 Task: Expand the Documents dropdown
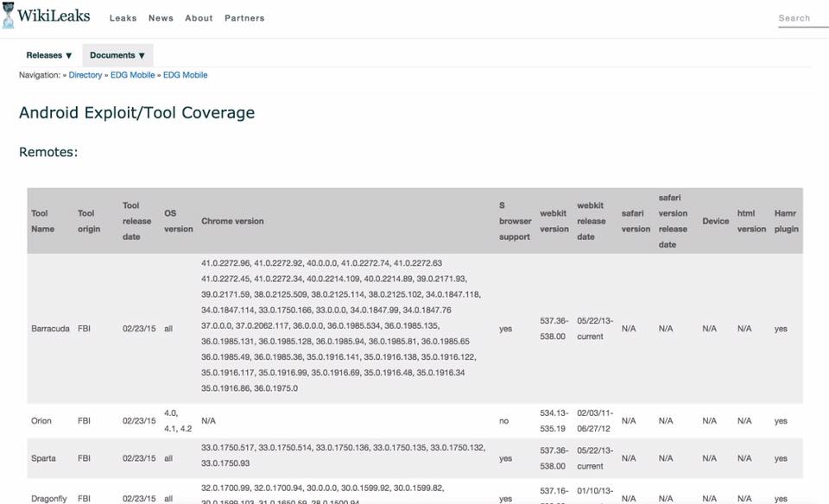[117, 55]
